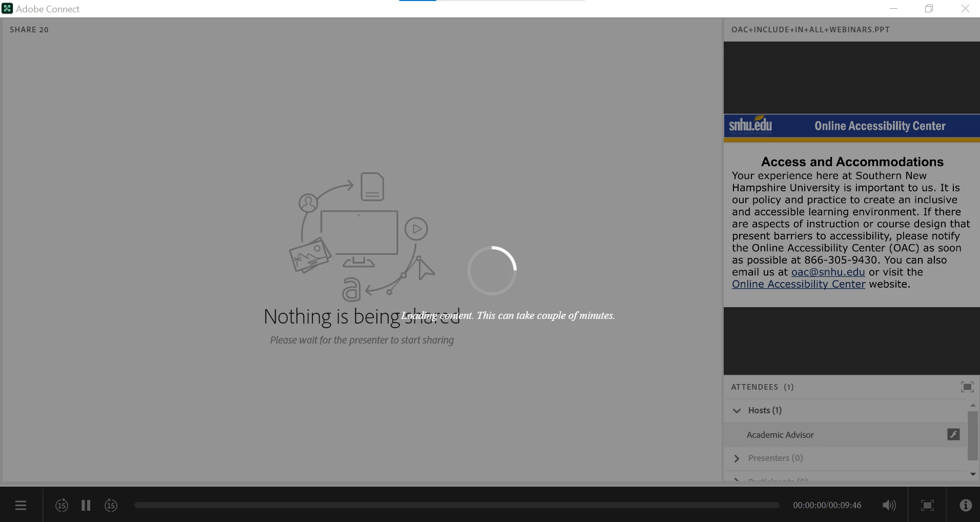This screenshot has width=980, height=522.
Task: Click the recording progress seek bar
Action: [457, 505]
